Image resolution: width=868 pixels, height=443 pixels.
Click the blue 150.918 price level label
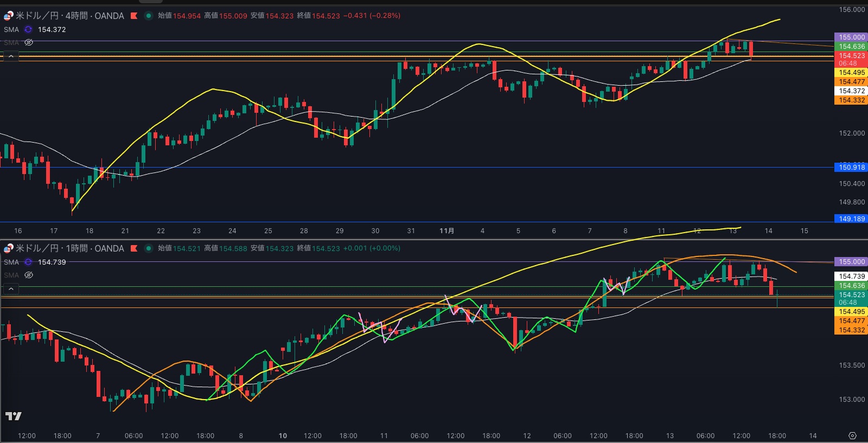coord(851,168)
